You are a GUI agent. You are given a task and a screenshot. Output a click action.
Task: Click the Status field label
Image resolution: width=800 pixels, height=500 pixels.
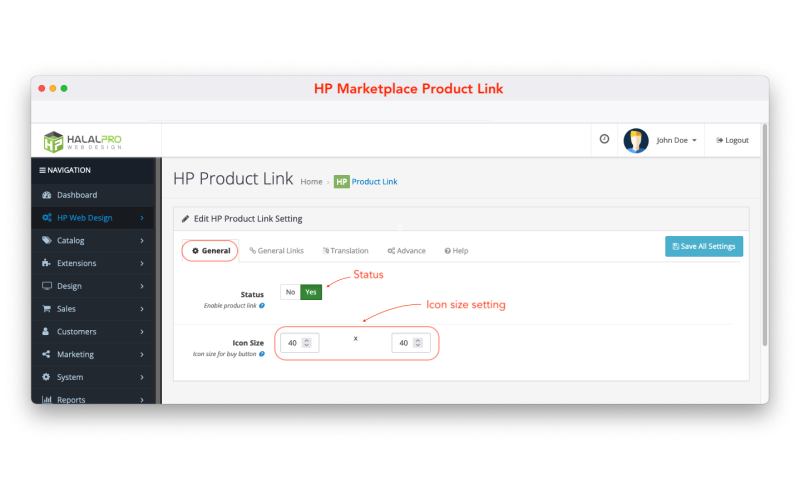pos(252,294)
